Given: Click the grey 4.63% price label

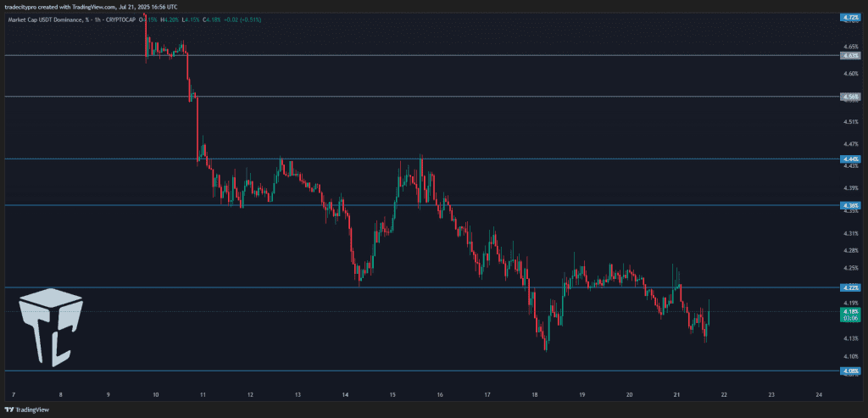Looking at the screenshot, I should (x=849, y=55).
